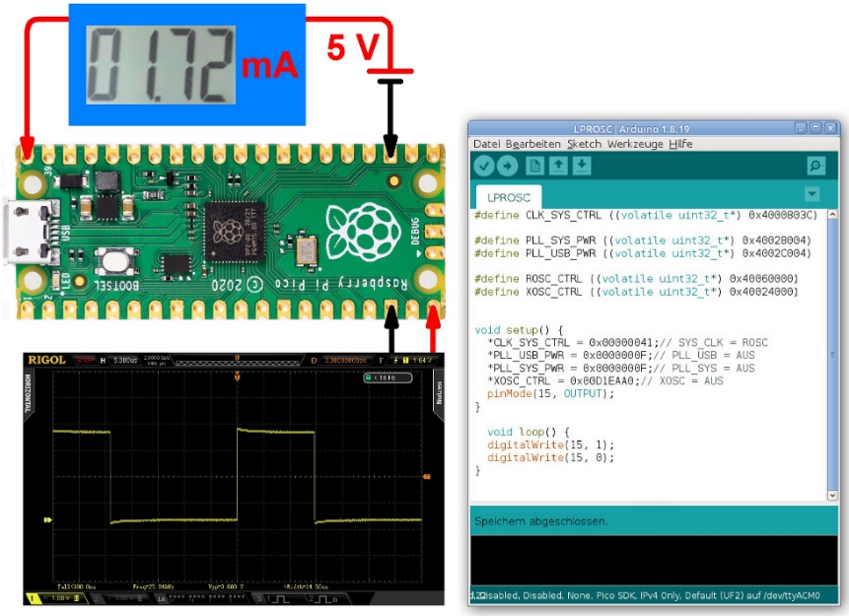Open the Bearbeiten menu
This screenshot has width=849, height=616.
[532, 144]
